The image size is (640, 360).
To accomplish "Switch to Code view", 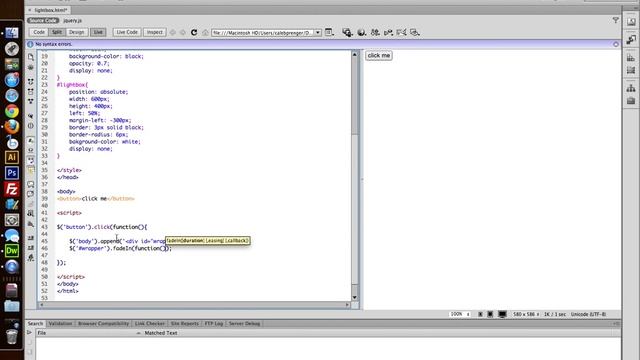I will (x=39, y=32).
